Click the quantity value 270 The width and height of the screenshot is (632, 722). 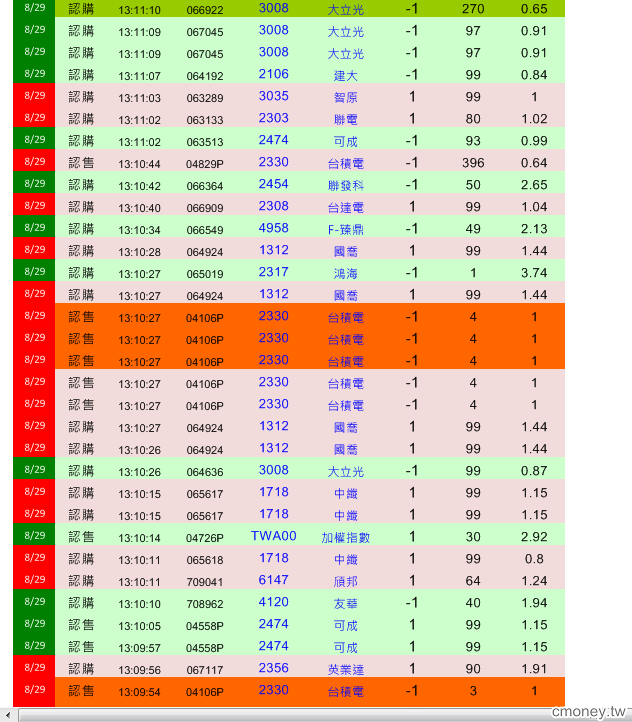click(473, 9)
